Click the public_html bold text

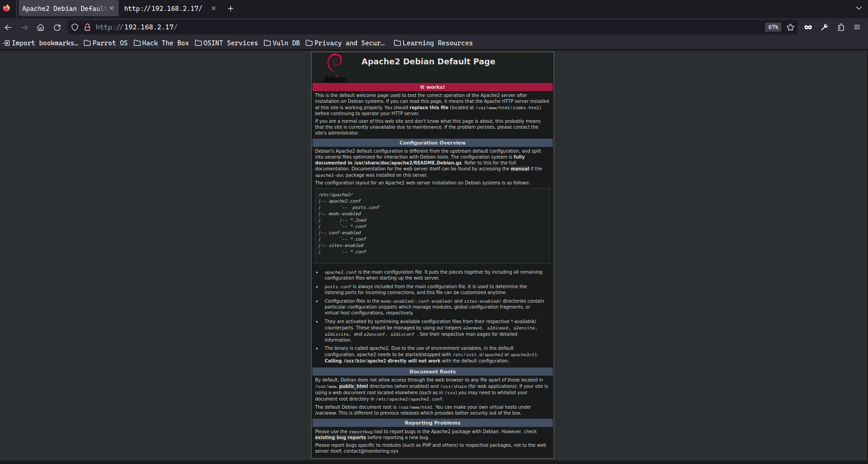coord(353,387)
